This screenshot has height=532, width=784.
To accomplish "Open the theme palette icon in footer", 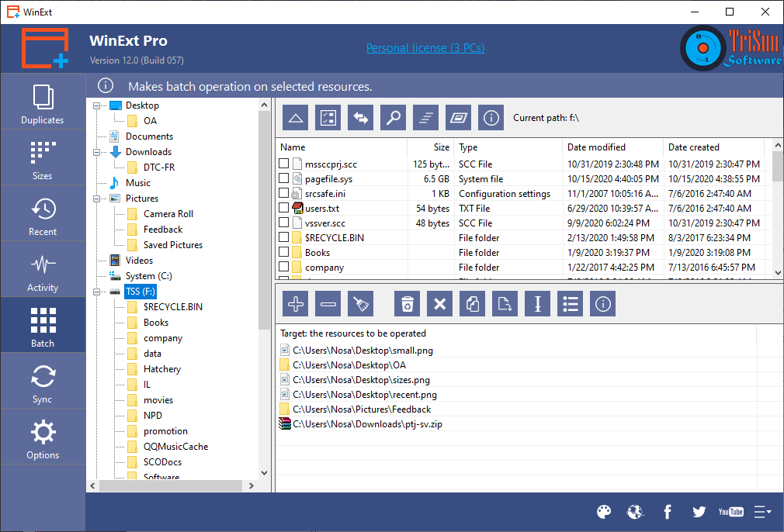I will (x=604, y=512).
